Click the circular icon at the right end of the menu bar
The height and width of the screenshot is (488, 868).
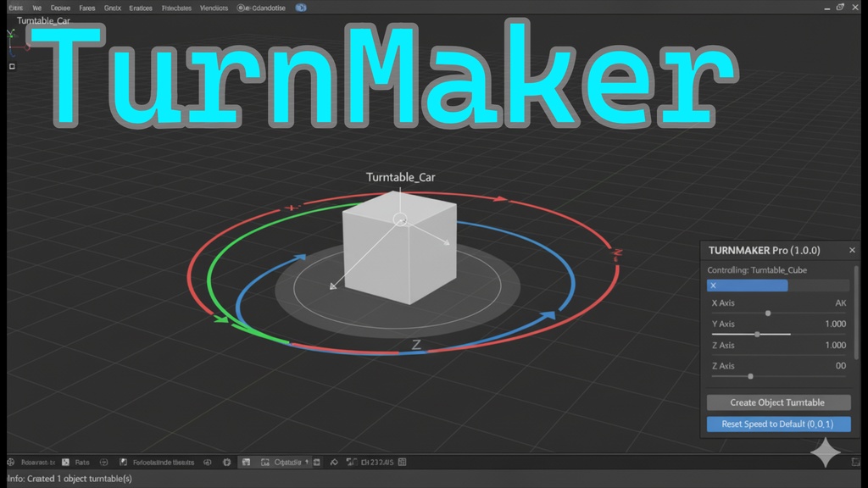(301, 8)
